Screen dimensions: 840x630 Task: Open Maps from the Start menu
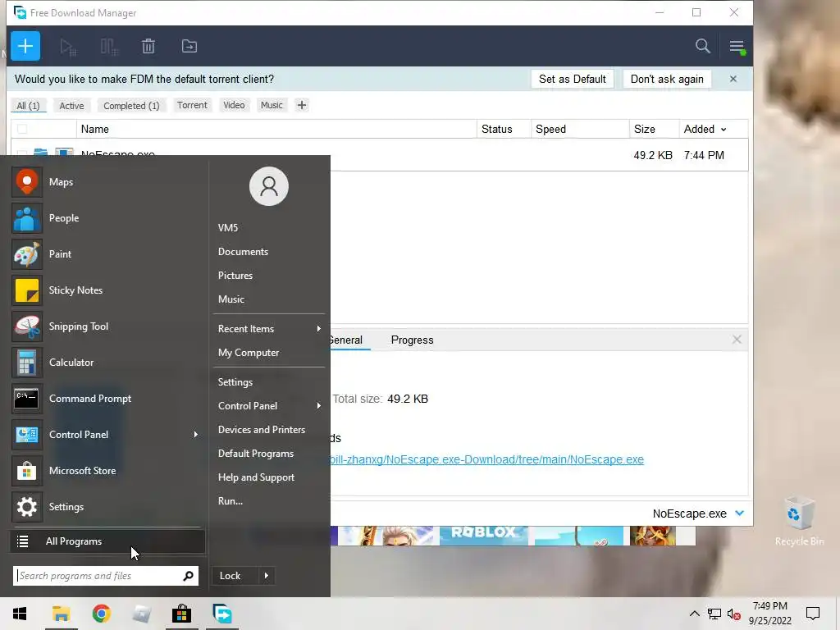[x=106, y=182]
